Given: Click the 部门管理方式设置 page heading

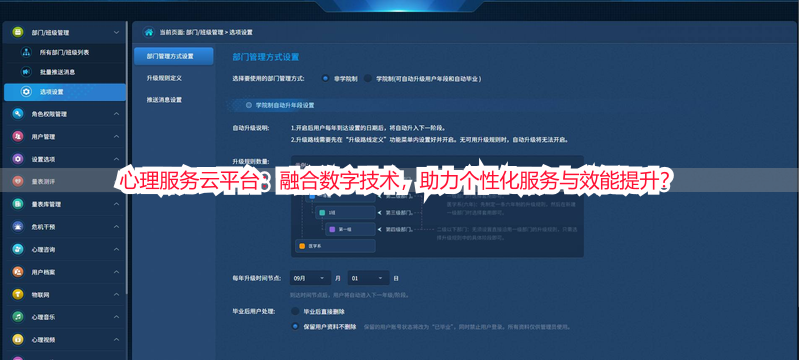Looking at the screenshot, I should (x=265, y=57).
